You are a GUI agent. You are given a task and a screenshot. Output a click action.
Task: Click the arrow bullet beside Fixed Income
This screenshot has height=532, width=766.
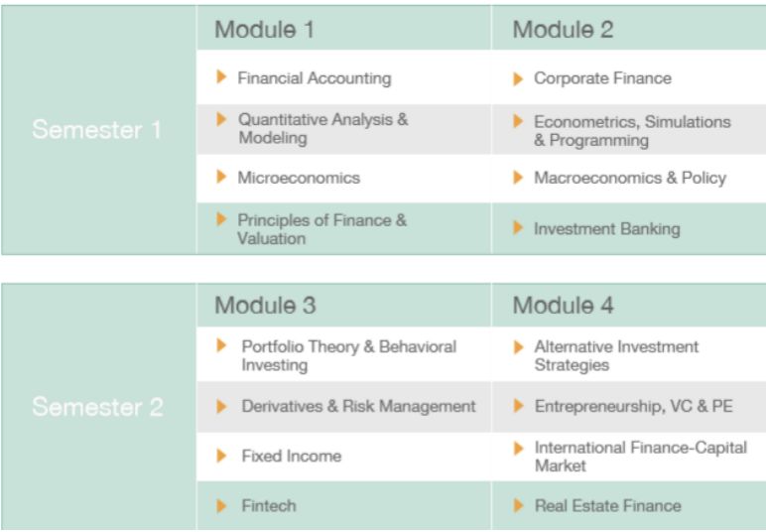pyautogui.click(x=221, y=456)
